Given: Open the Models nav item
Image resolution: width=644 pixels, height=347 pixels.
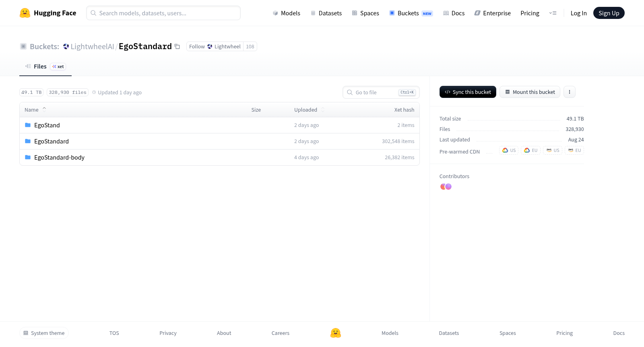Looking at the screenshot, I should point(286,13).
